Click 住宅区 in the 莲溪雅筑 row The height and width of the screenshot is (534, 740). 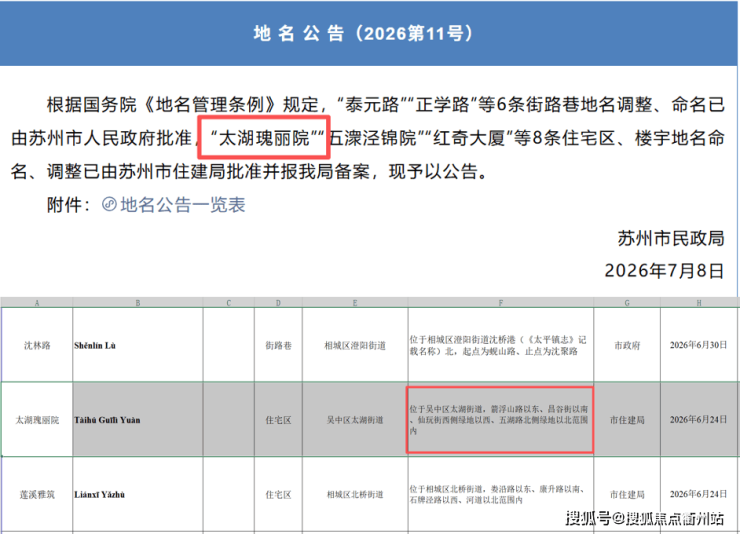point(278,494)
